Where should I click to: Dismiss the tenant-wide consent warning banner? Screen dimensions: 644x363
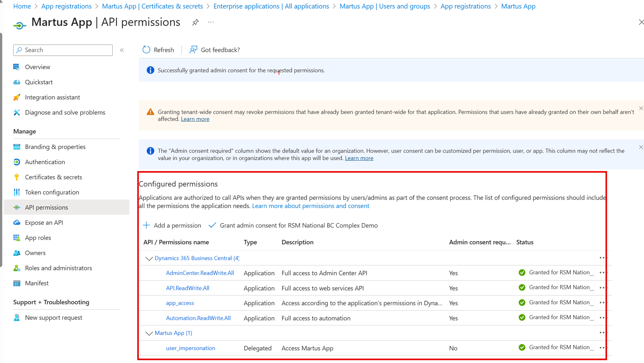point(641,108)
